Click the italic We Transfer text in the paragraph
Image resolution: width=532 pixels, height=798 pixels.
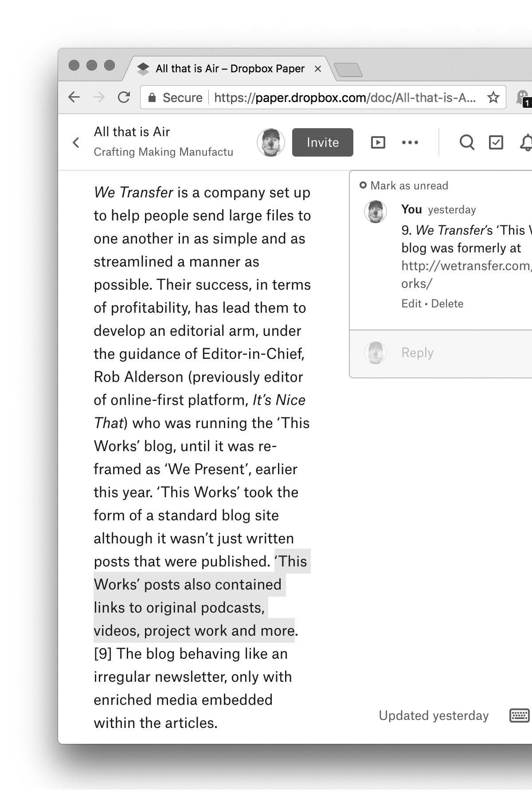click(x=133, y=193)
